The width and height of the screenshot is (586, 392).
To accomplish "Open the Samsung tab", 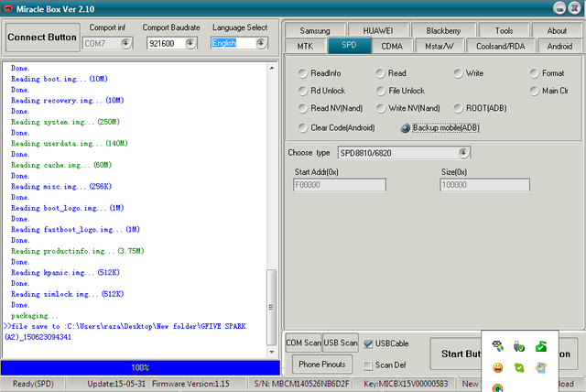I will [x=315, y=30].
